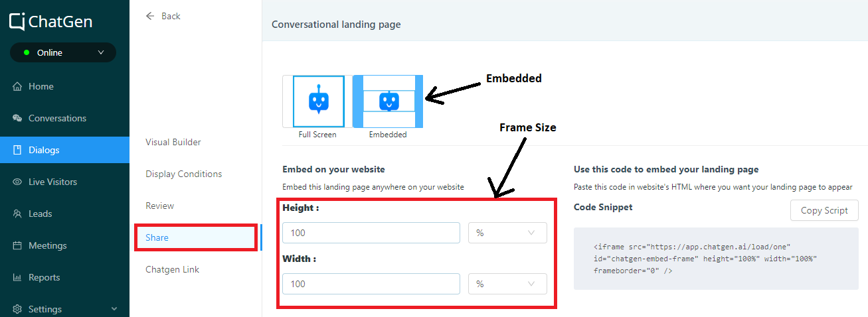Image resolution: width=868 pixels, height=317 pixels.
Task: Click the Leads people icon
Action: [x=17, y=214]
